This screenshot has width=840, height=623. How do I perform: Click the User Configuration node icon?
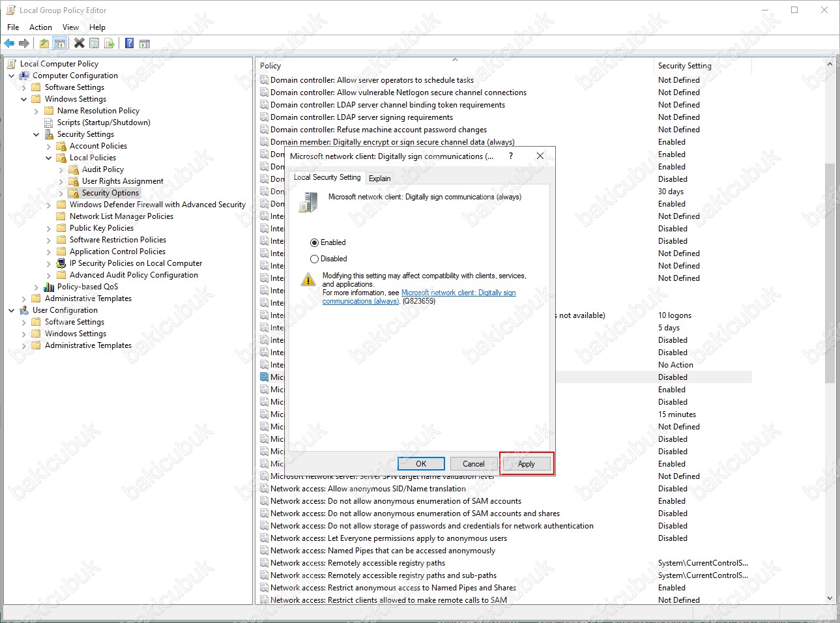click(24, 310)
